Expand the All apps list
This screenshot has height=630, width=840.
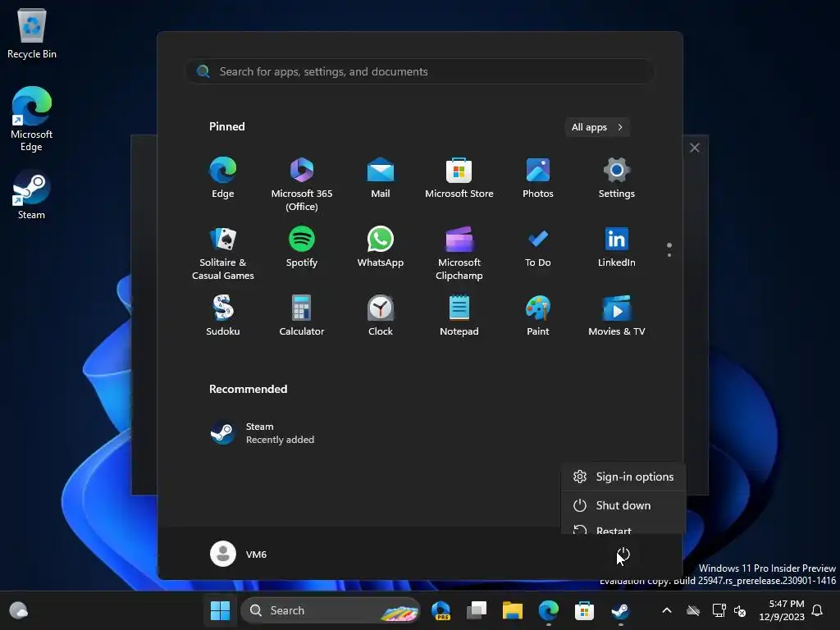597,127
